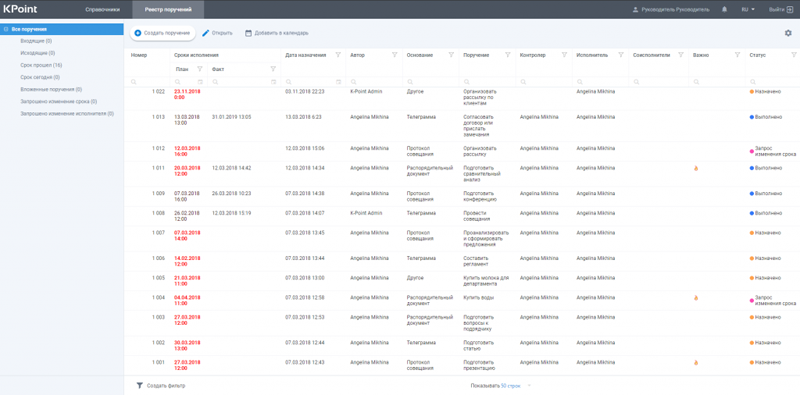Select Срок сегодня (0) in sidebar
Viewport: 800px width, 395px height.
click(x=40, y=77)
